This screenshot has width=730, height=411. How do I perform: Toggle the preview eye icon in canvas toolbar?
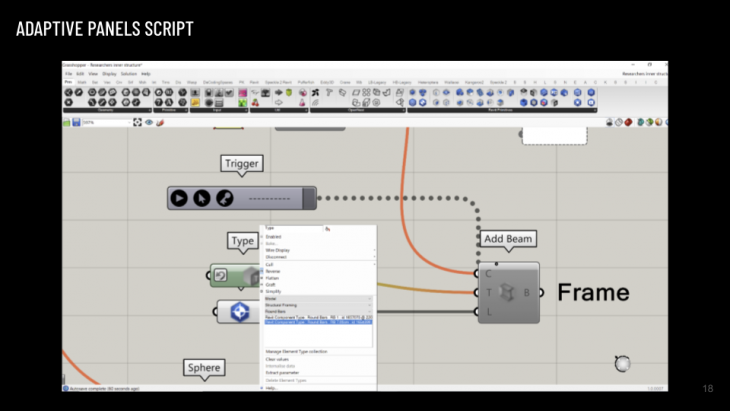tap(149, 122)
